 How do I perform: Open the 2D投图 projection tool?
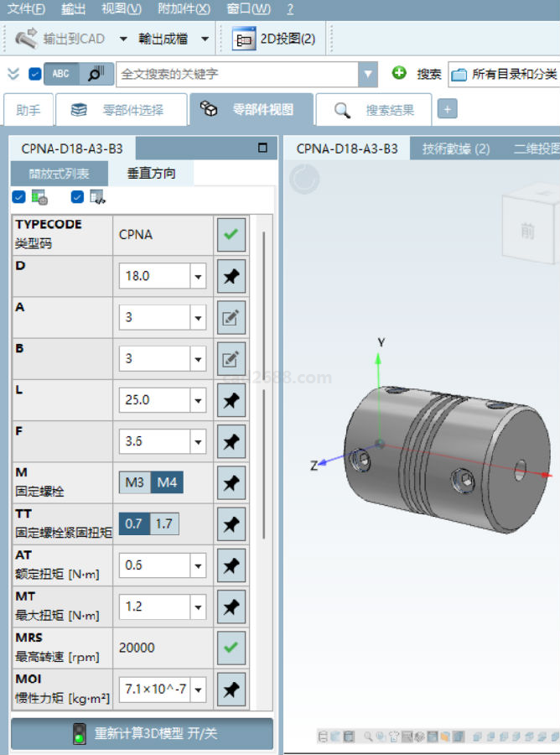click(x=274, y=39)
